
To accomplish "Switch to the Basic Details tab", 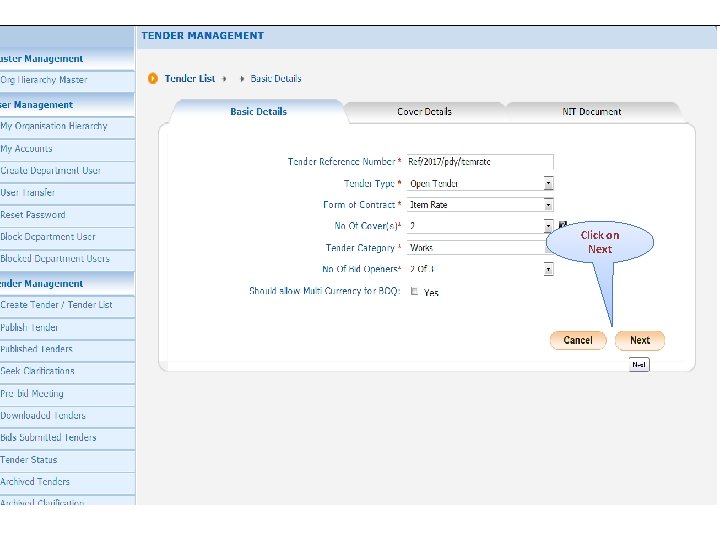I will click(259, 112).
